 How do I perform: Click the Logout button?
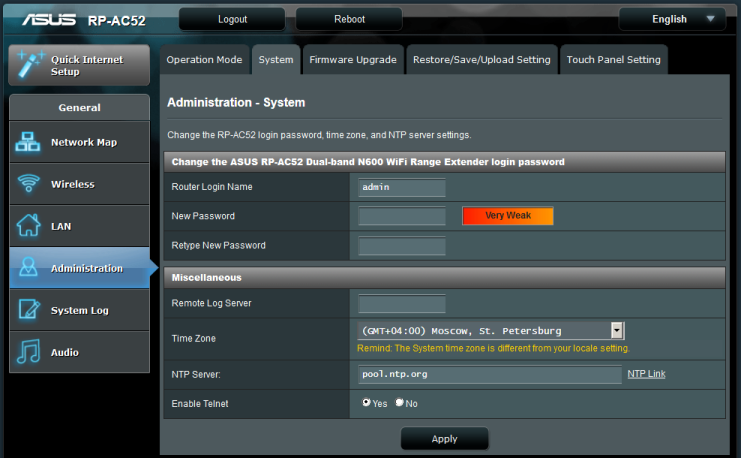[232, 19]
